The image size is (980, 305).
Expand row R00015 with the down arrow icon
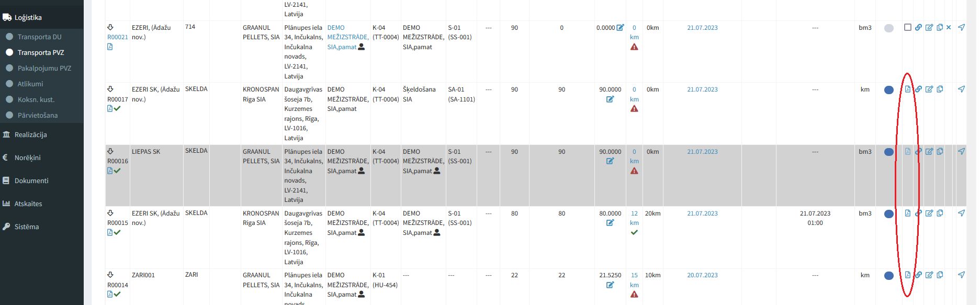tap(110, 213)
